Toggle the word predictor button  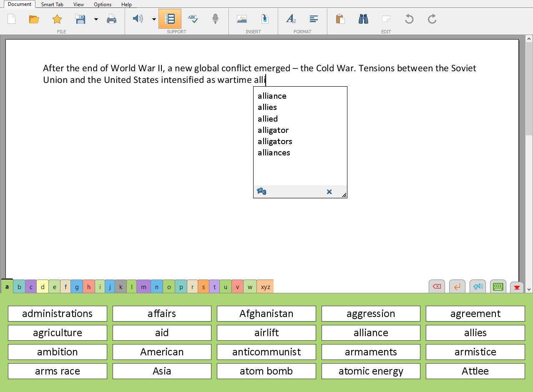pyautogui.click(x=170, y=19)
